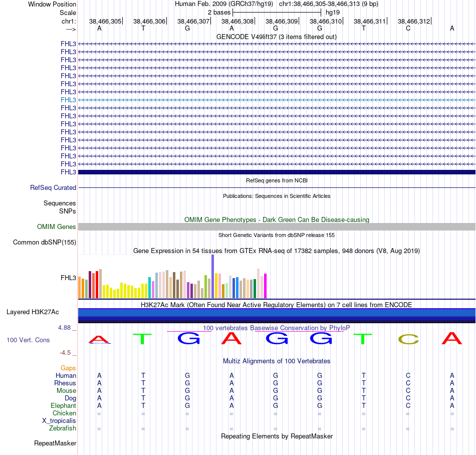Click the Mouse species label
The image size is (476, 455).
(x=66, y=391)
